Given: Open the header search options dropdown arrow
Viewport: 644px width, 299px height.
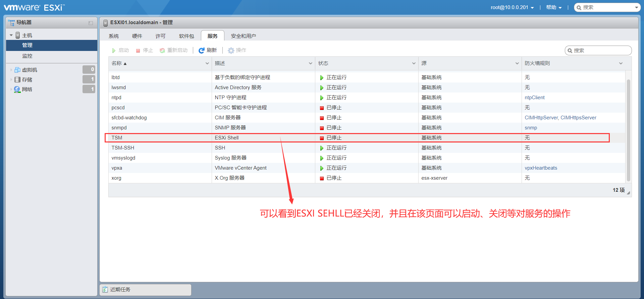Looking at the screenshot, I should tap(636, 7).
